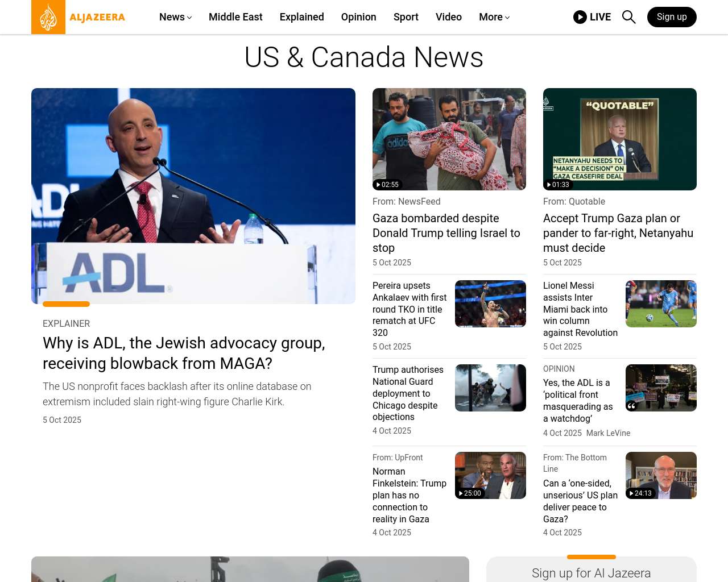Click the LIVE text label
This screenshot has height=582, width=728.
(601, 17)
